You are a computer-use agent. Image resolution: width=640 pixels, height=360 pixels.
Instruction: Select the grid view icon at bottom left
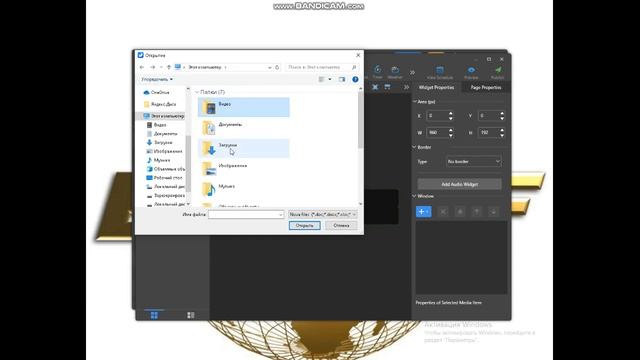pyautogui.click(x=154, y=315)
